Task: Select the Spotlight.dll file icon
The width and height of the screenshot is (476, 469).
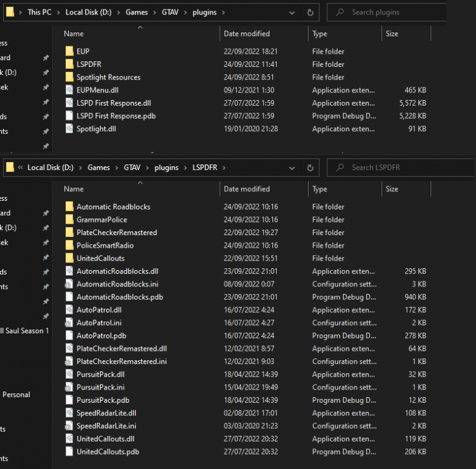Action: (69, 129)
